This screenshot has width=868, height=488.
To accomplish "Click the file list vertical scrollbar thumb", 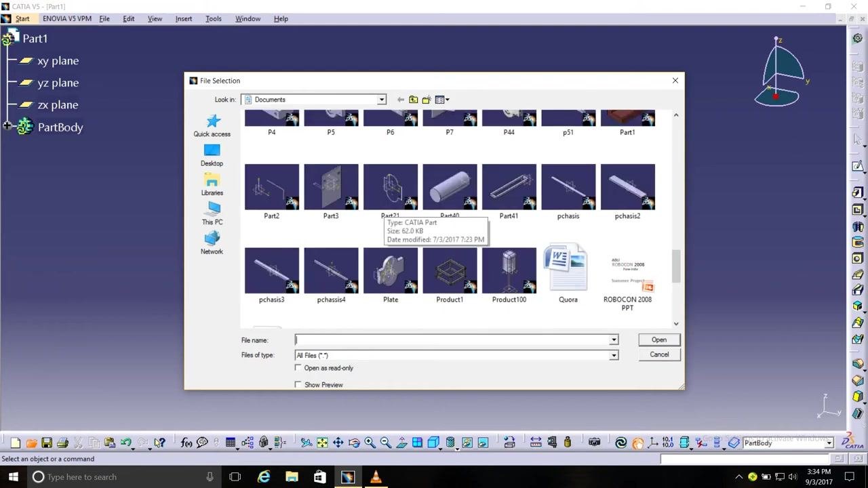I will 676,266.
